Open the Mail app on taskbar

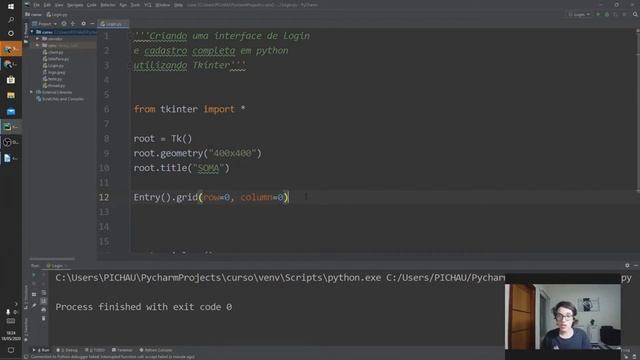tap(11, 111)
